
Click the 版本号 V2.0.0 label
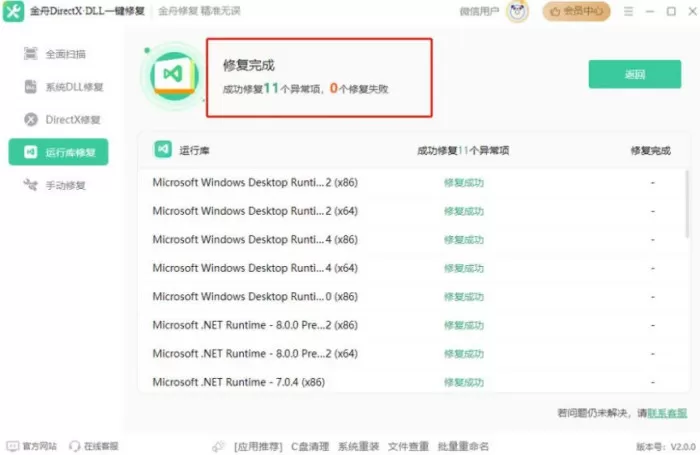pos(666,447)
